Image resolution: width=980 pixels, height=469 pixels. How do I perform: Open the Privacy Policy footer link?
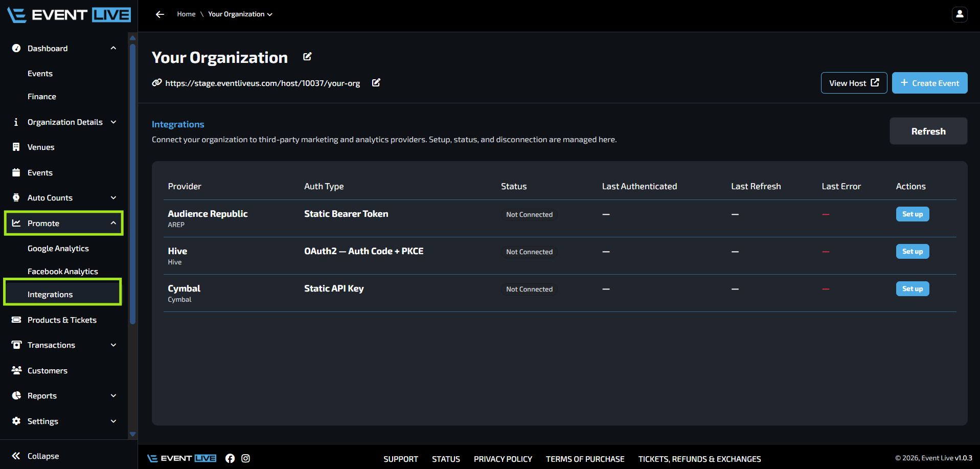(x=503, y=459)
